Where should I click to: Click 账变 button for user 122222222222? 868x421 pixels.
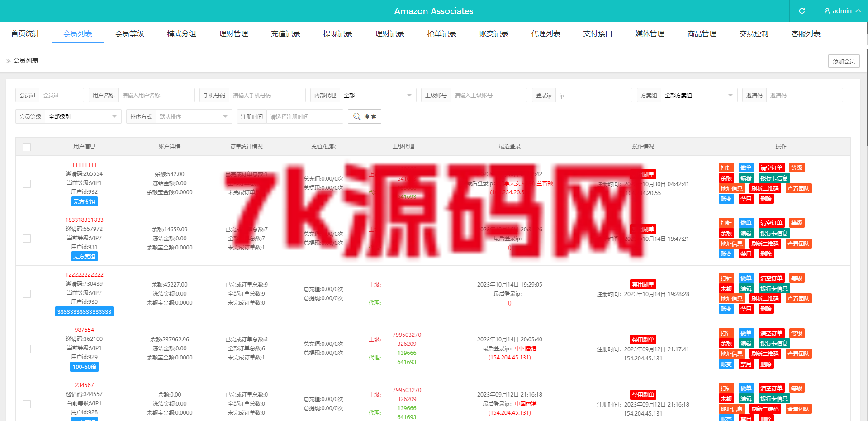coord(726,309)
